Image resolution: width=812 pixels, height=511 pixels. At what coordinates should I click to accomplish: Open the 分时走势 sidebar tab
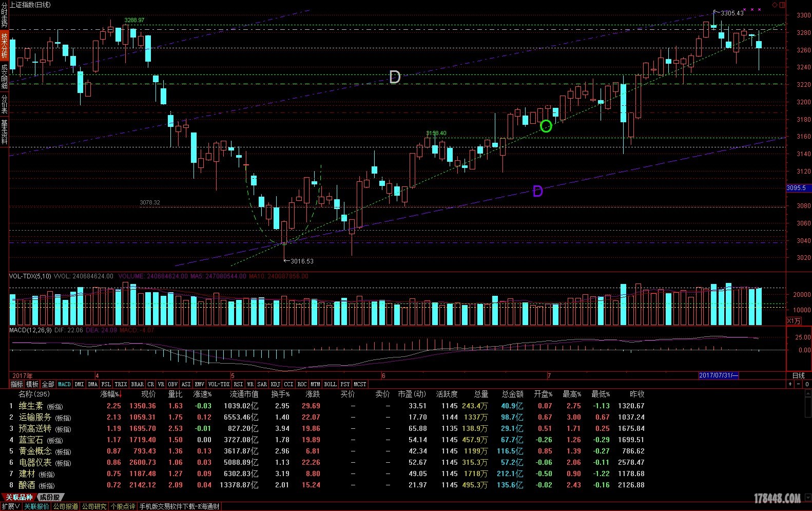point(4,15)
